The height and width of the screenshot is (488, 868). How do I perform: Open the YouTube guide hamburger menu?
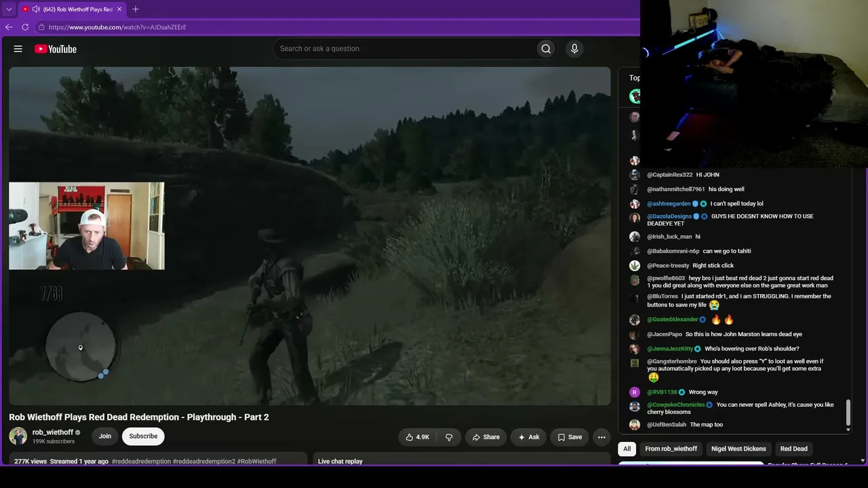point(18,49)
